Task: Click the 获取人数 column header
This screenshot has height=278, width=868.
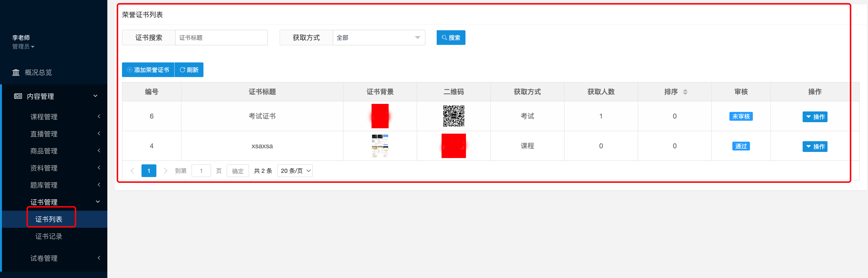Action: click(601, 92)
